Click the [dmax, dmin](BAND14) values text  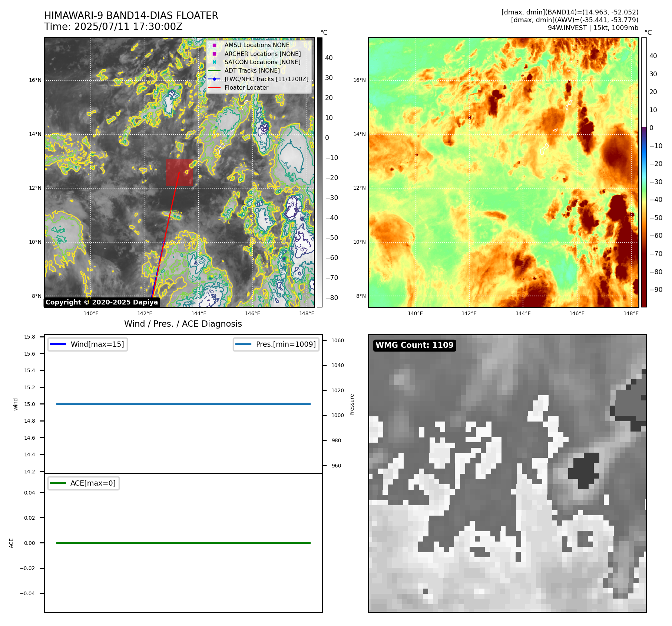point(570,12)
